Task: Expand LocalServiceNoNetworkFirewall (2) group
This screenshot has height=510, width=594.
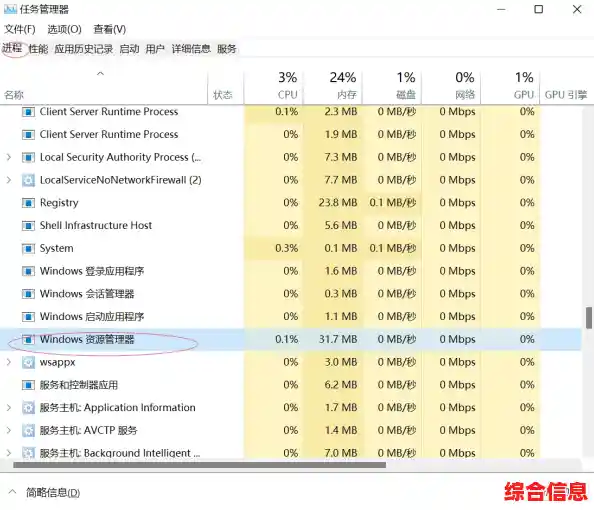Action: pos(9,180)
